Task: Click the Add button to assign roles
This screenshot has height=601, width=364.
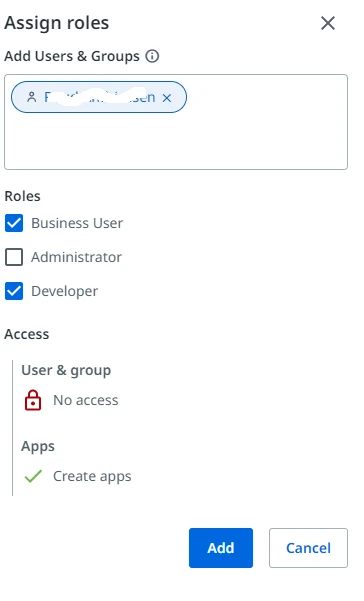Action: pyautogui.click(x=221, y=548)
